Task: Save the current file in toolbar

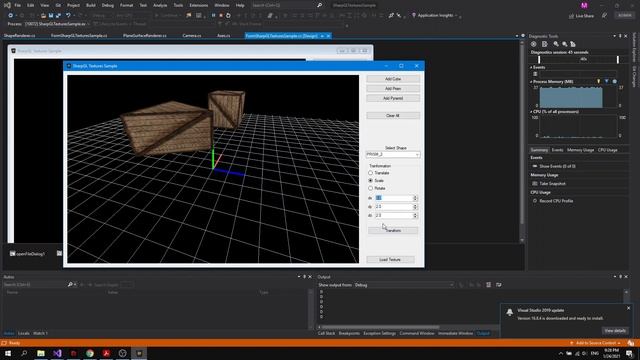Action: (x=51, y=16)
